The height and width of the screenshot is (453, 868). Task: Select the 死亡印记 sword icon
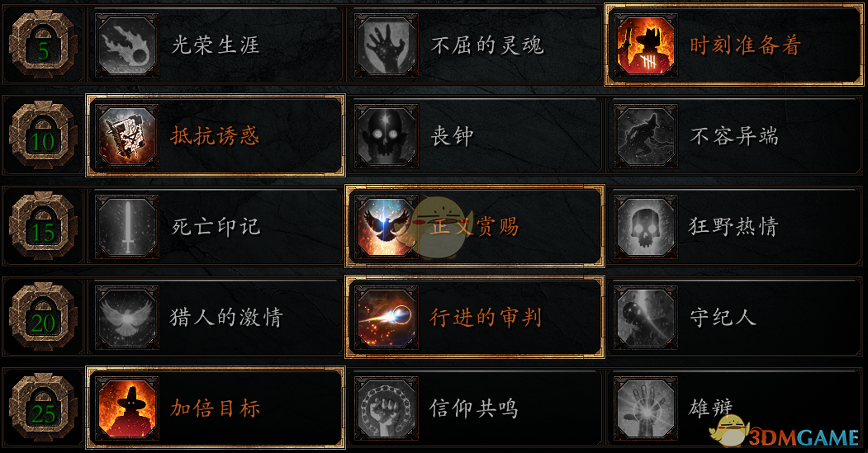[x=127, y=227]
